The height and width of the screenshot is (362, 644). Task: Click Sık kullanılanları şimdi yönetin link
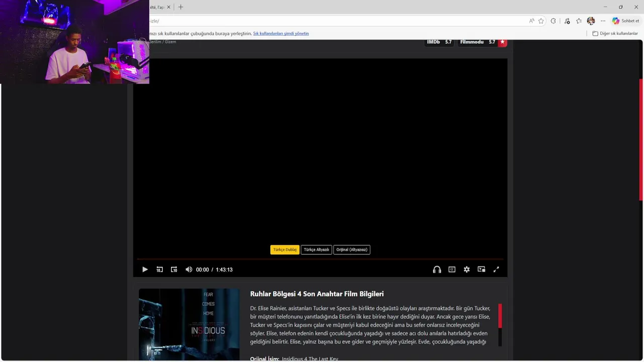click(x=281, y=33)
